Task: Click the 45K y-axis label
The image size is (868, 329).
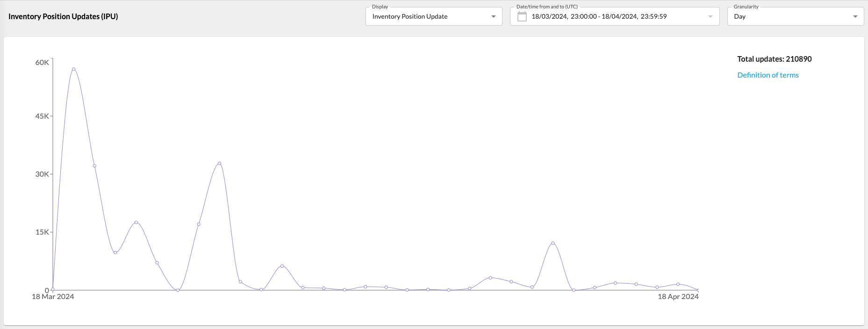Action: [42, 116]
